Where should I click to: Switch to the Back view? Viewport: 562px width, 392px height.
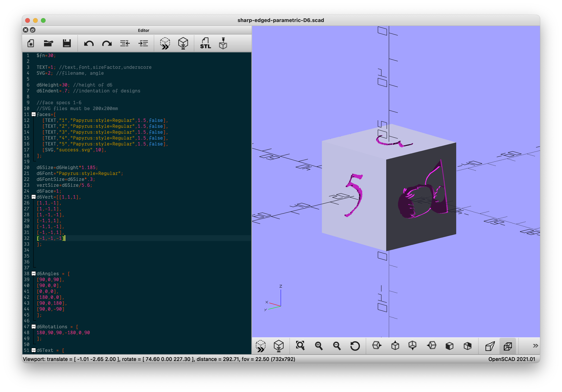[x=468, y=346]
